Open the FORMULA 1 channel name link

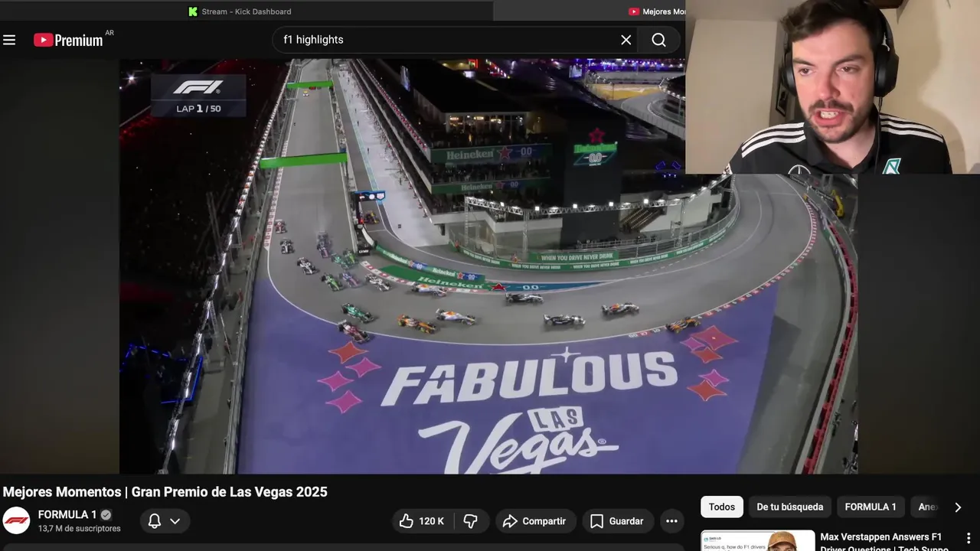[x=67, y=515]
